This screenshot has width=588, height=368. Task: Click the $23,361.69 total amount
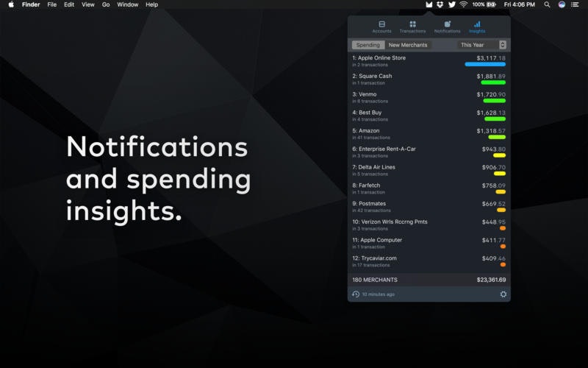tap(491, 280)
